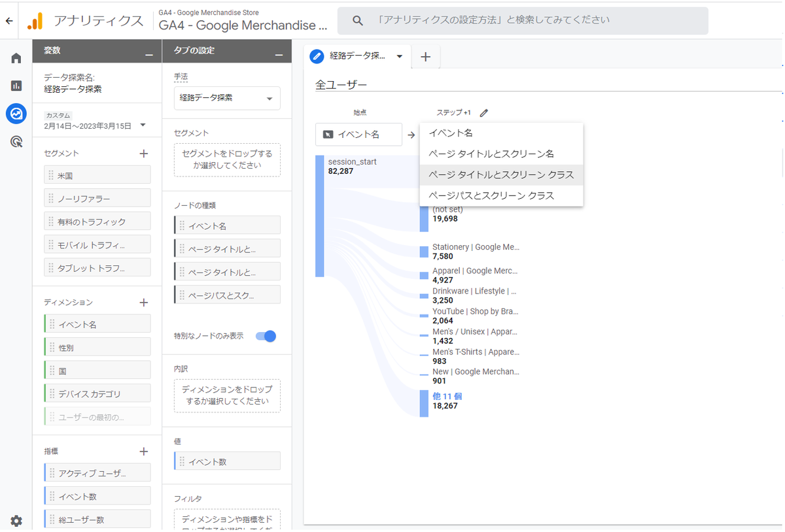
Task: Go back using the top-left arrow
Action: (9, 21)
